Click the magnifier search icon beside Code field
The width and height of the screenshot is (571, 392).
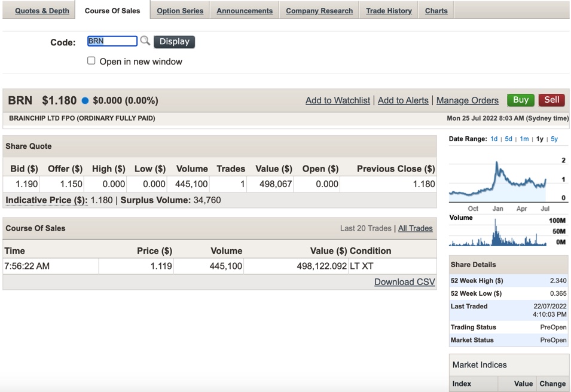pos(145,41)
